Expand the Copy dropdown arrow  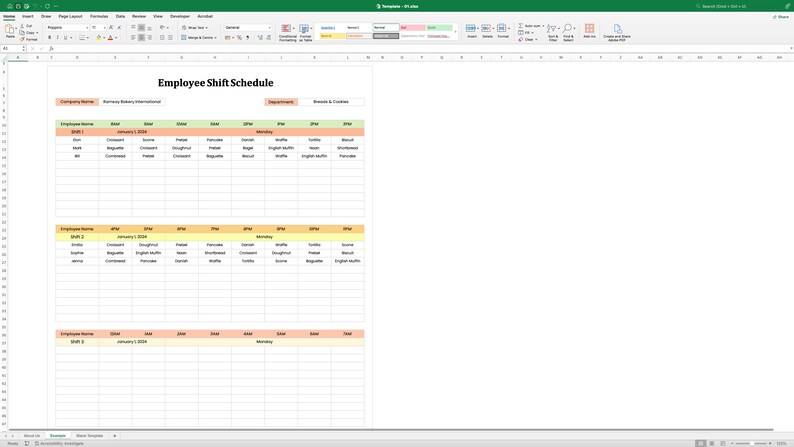point(37,32)
